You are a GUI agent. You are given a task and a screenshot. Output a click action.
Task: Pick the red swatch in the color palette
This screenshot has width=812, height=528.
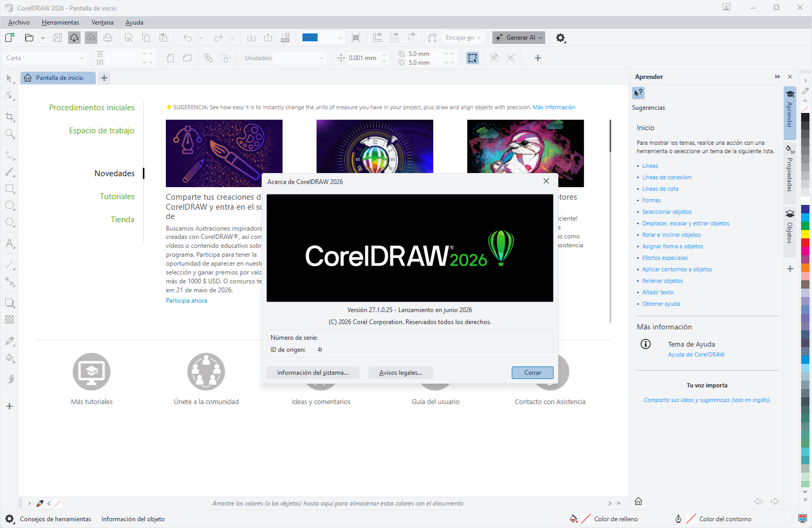806,243
